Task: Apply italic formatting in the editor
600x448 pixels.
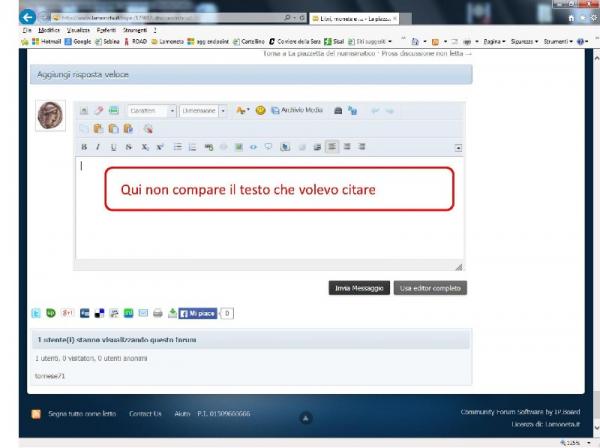Action: pos(98,147)
